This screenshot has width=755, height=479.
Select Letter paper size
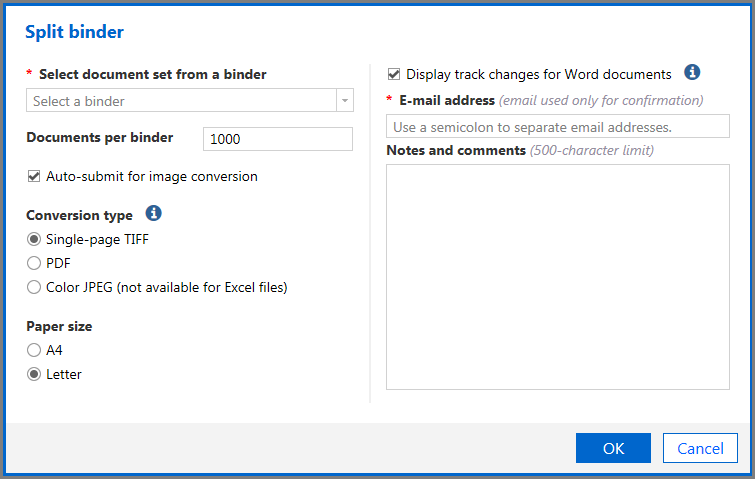click(34, 374)
